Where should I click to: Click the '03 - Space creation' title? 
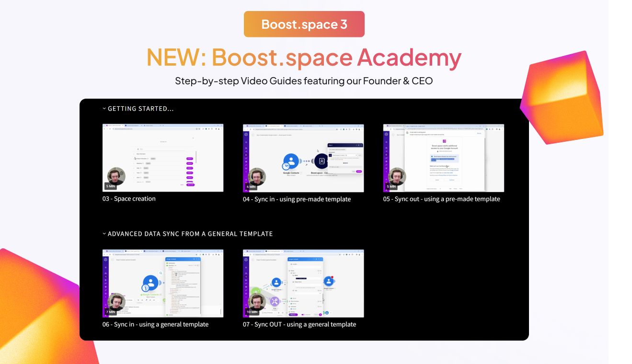129,199
